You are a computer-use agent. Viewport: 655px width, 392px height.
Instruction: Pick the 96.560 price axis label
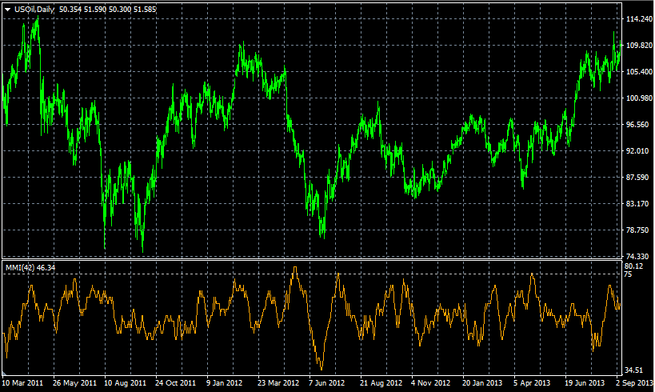(x=637, y=125)
